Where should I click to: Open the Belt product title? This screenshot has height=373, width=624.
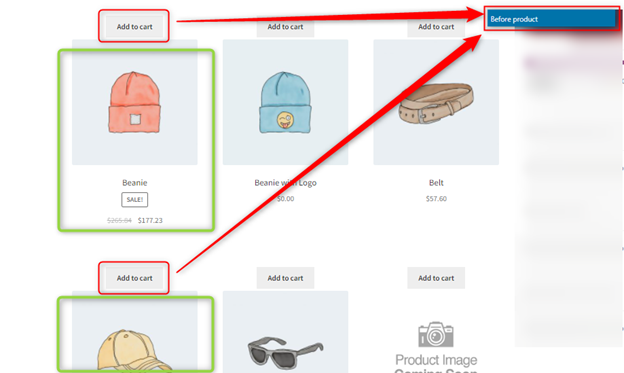[x=436, y=183]
